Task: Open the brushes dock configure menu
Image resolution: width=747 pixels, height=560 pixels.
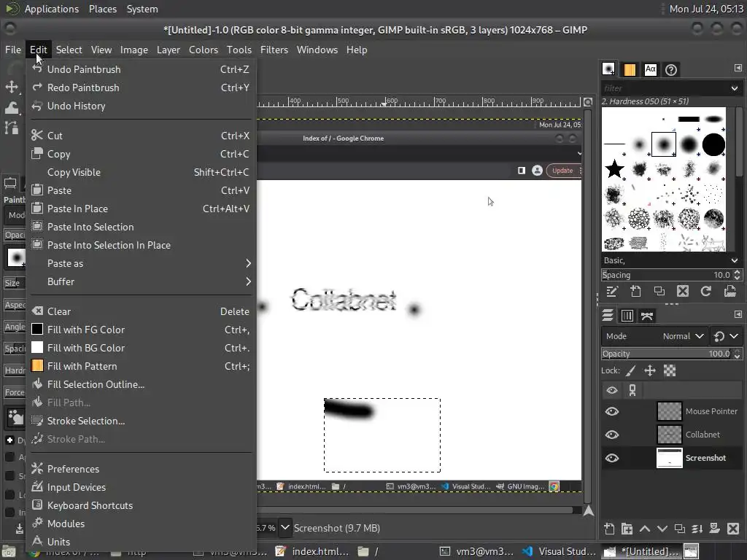Action: pos(738,68)
